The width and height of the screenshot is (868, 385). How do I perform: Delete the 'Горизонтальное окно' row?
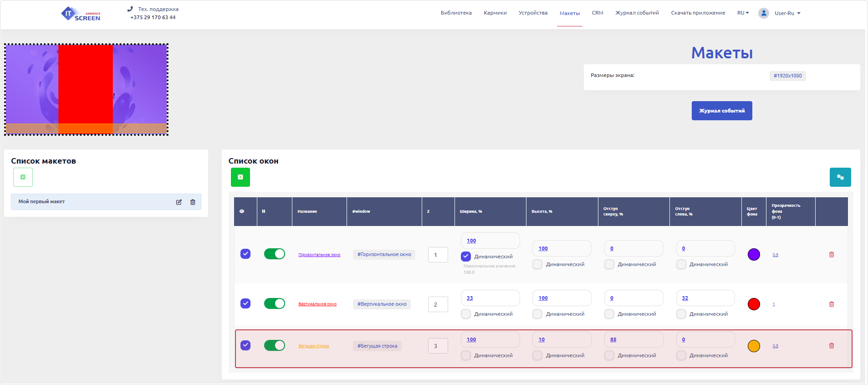(831, 255)
